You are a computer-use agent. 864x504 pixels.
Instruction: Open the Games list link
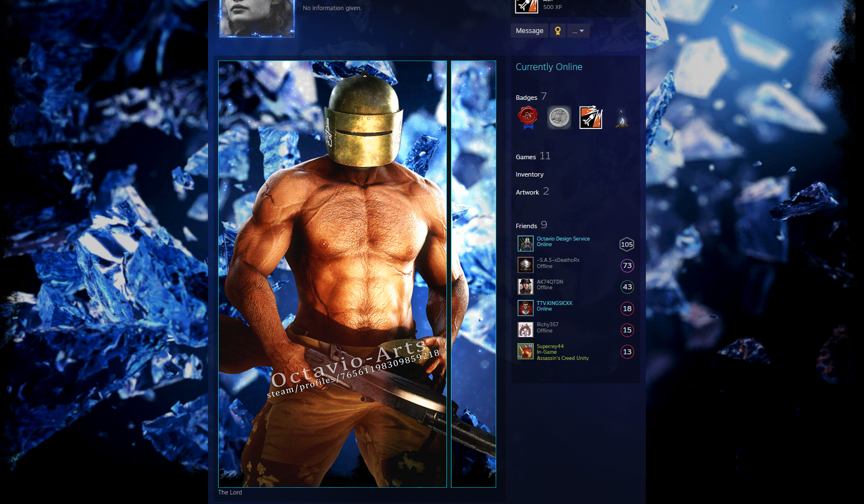click(526, 157)
